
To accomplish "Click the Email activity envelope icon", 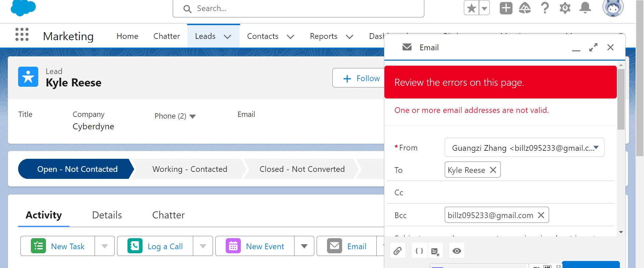I will [334, 246].
